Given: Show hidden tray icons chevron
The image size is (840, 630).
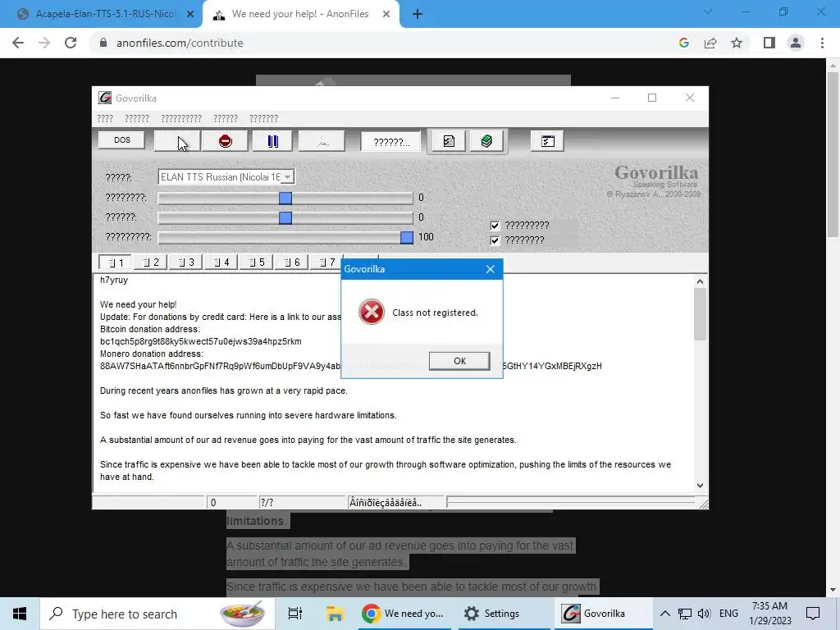Looking at the screenshot, I should pos(664,614).
